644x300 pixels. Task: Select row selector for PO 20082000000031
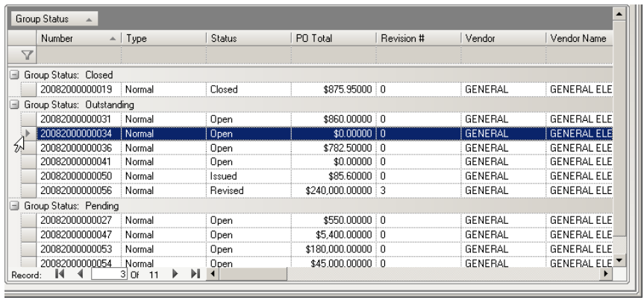click(x=28, y=119)
